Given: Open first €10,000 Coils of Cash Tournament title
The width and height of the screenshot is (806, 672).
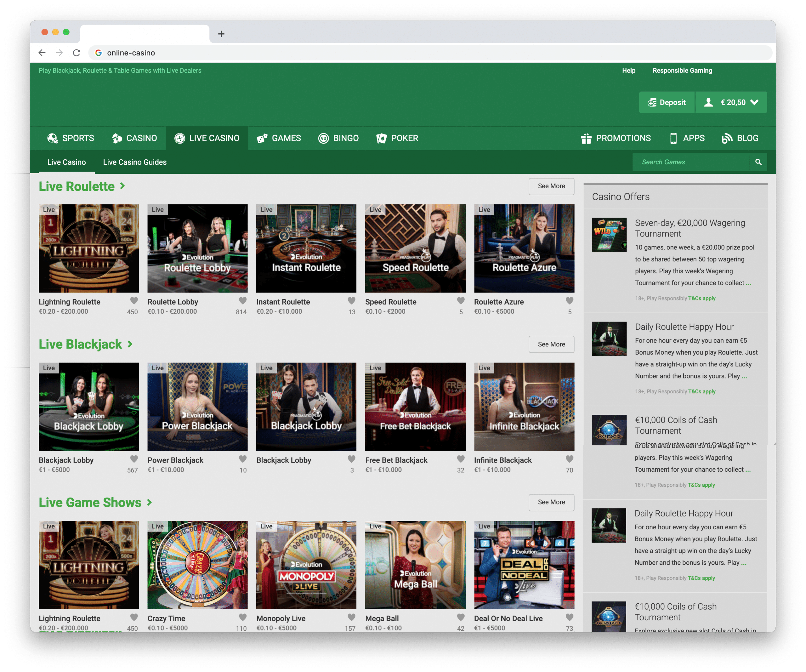Looking at the screenshot, I should click(x=676, y=425).
